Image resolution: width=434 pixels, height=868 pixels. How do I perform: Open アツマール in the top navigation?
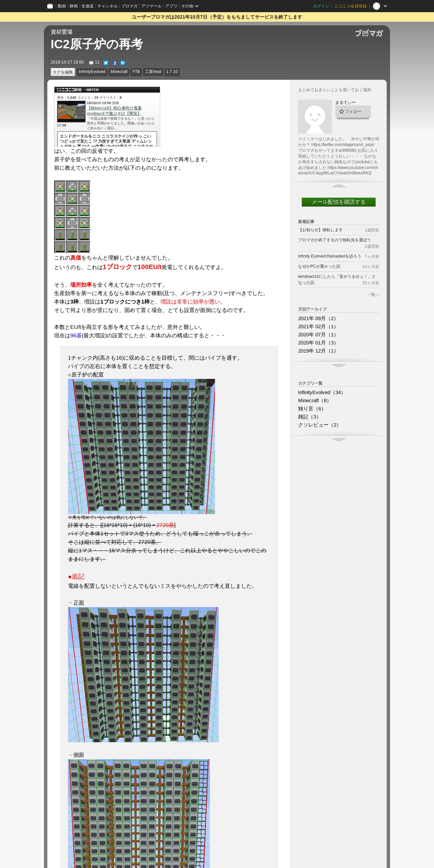point(151,6)
